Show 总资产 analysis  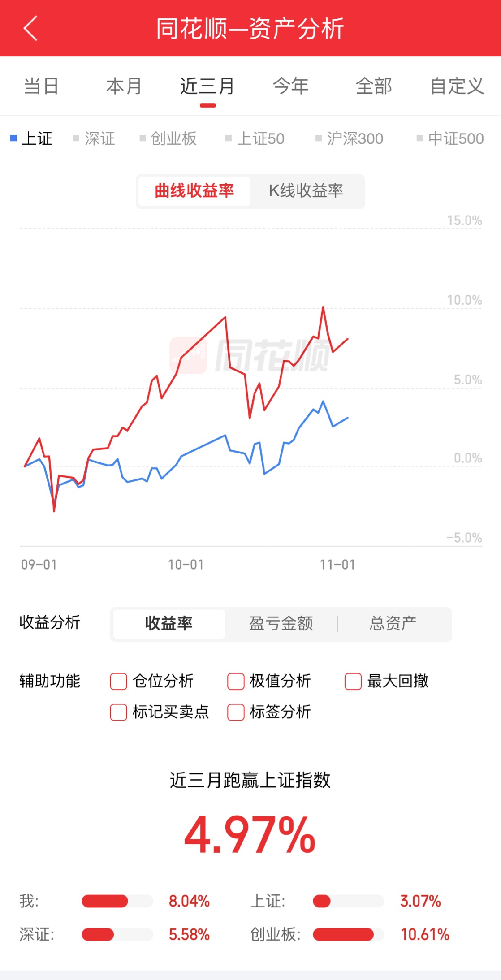click(393, 623)
